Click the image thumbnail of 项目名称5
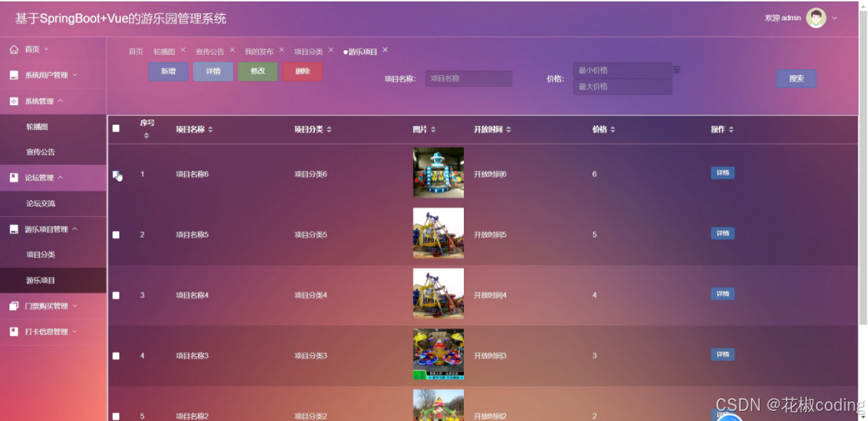 pos(439,233)
